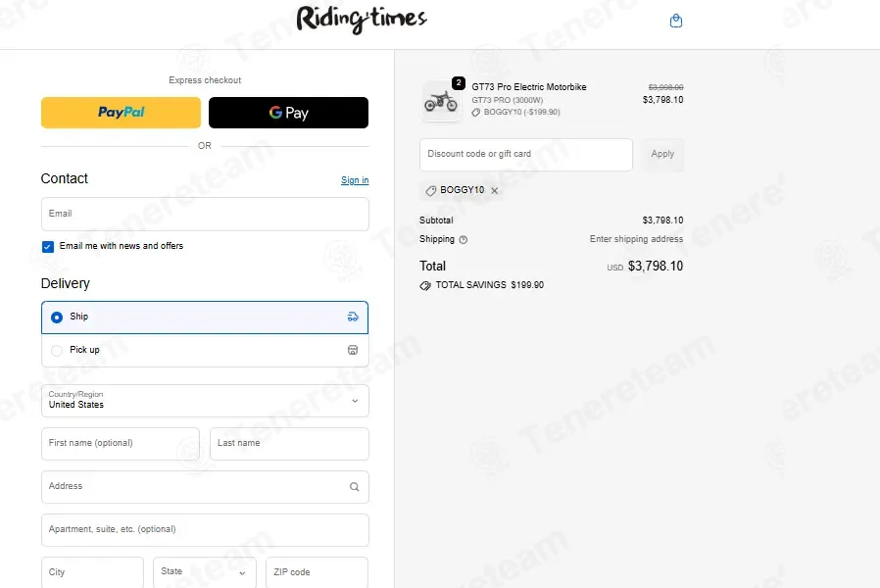Click the TOTAL SAVINGS $199.90 text

(x=489, y=285)
